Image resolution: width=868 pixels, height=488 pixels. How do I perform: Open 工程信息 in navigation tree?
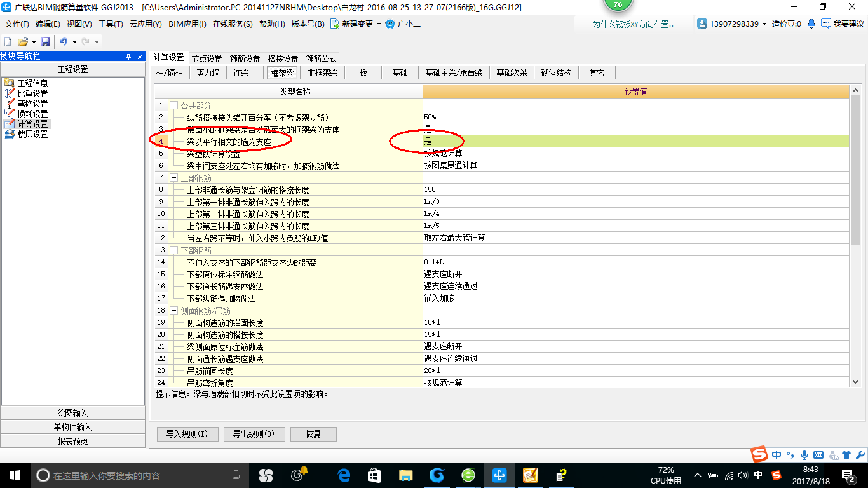click(x=32, y=83)
